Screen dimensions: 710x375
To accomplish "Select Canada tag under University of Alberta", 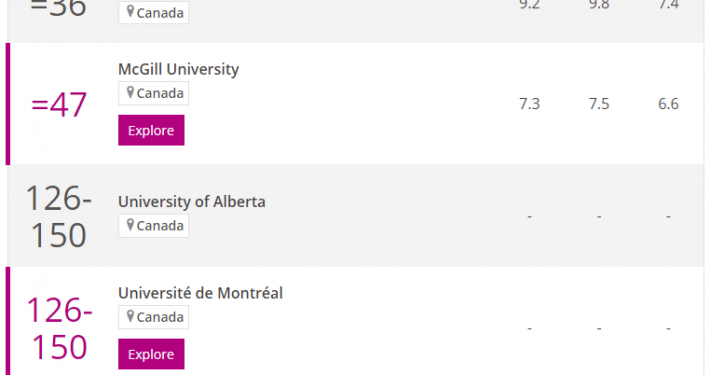I will [x=154, y=226].
